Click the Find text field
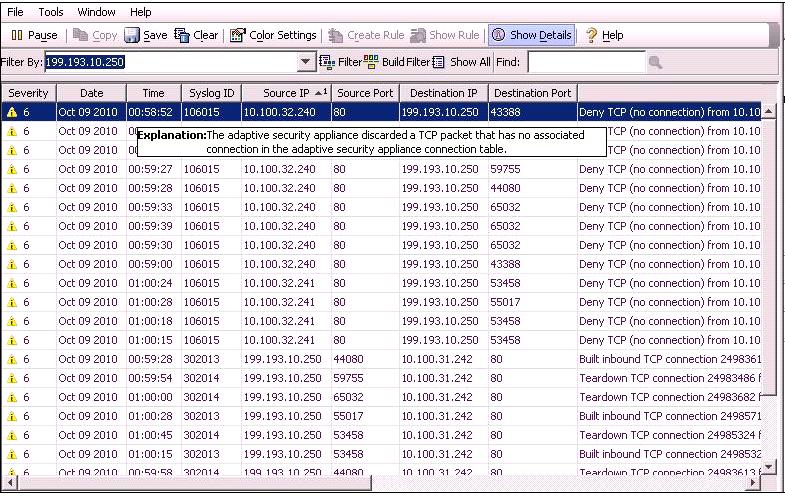 click(x=586, y=62)
